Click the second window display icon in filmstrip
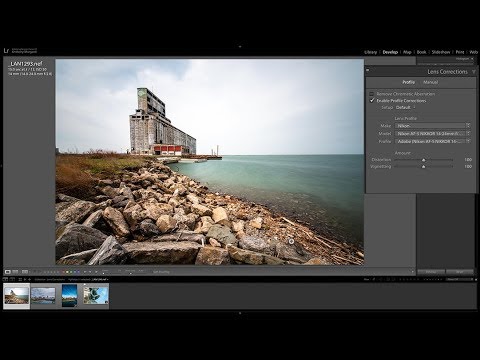Image resolution: width=480 pixels, height=360 pixels. point(12,279)
